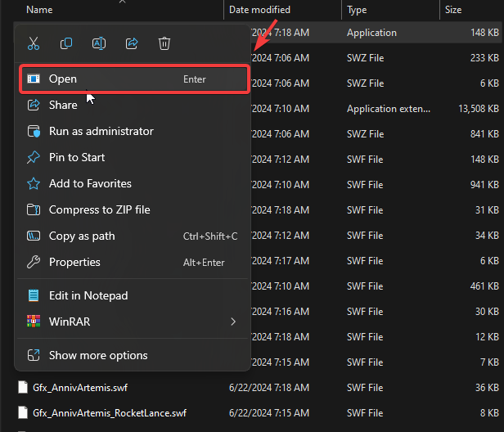Open Properties from context menu
Image resolution: width=504 pixels, height=432 pixels.
point(74,262)
